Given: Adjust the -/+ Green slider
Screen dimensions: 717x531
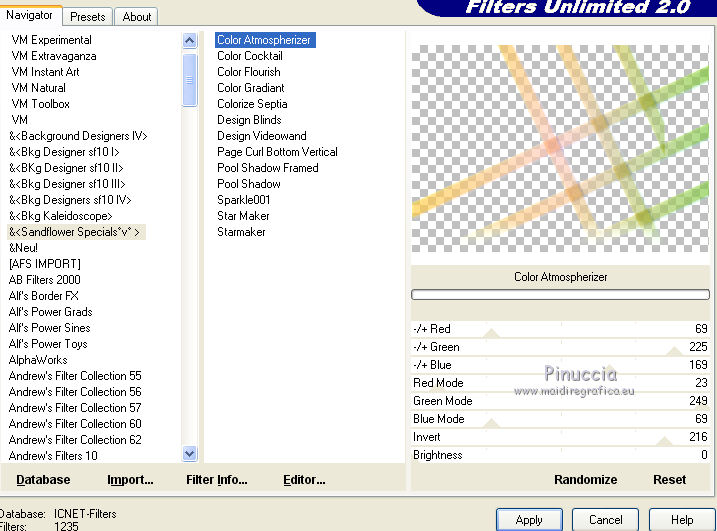Looking at the screenshot, I should coord(561,347).
